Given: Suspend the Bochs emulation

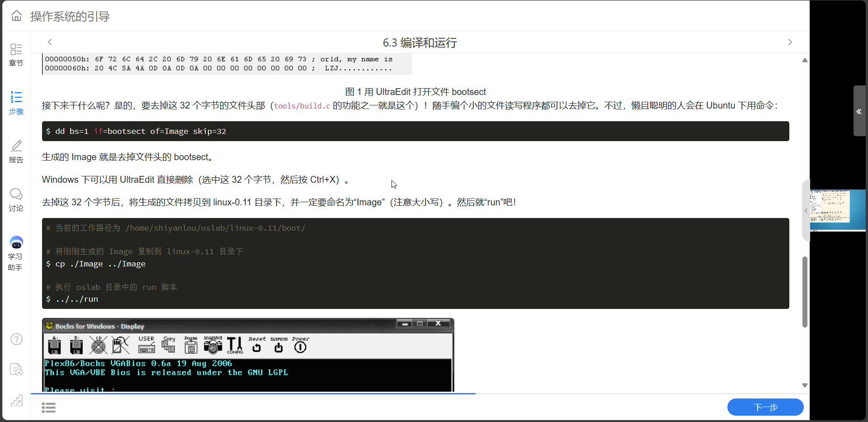Looking at the screenshot, I should point(278,346).
